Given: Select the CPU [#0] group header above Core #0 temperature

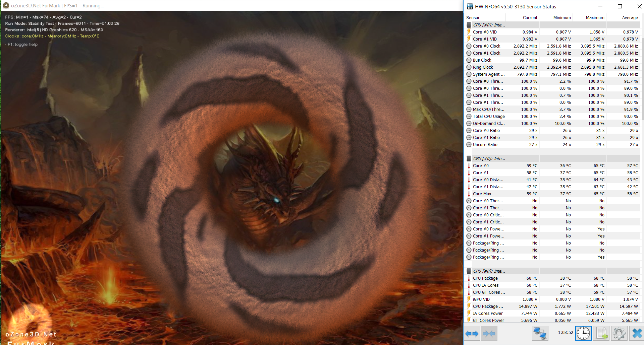Looking at the screenshot, I should (x=489, y=158).
